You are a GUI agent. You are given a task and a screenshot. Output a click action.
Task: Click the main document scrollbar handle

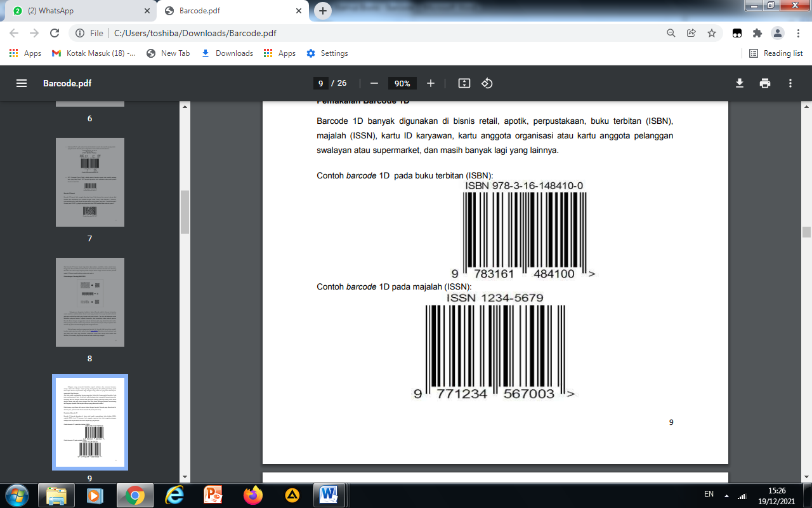coord(806,232)
